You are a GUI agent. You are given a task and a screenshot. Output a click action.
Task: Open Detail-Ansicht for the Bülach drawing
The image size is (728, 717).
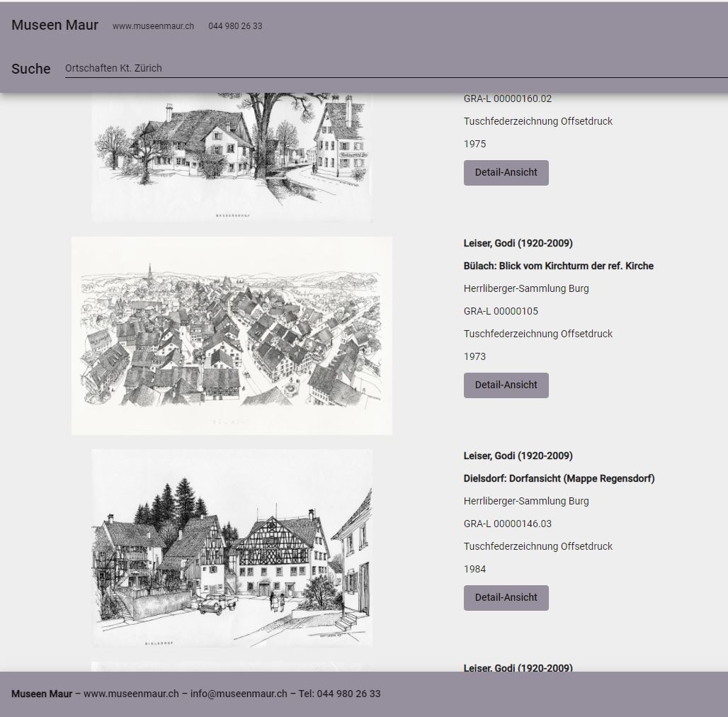(506, 385)
